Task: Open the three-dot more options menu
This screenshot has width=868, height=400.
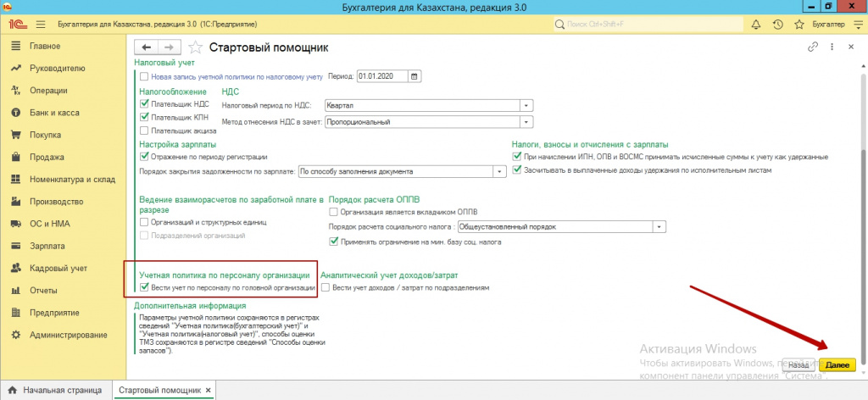Action: [832, 47]
